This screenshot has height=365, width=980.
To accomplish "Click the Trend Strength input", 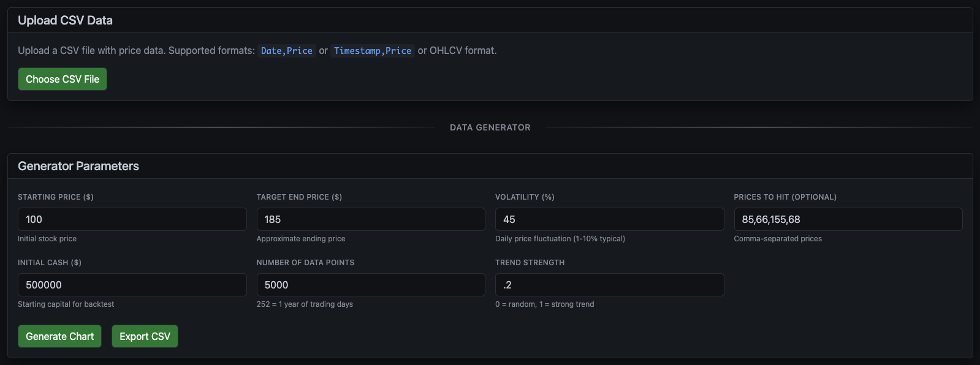I will coord(609,284).
